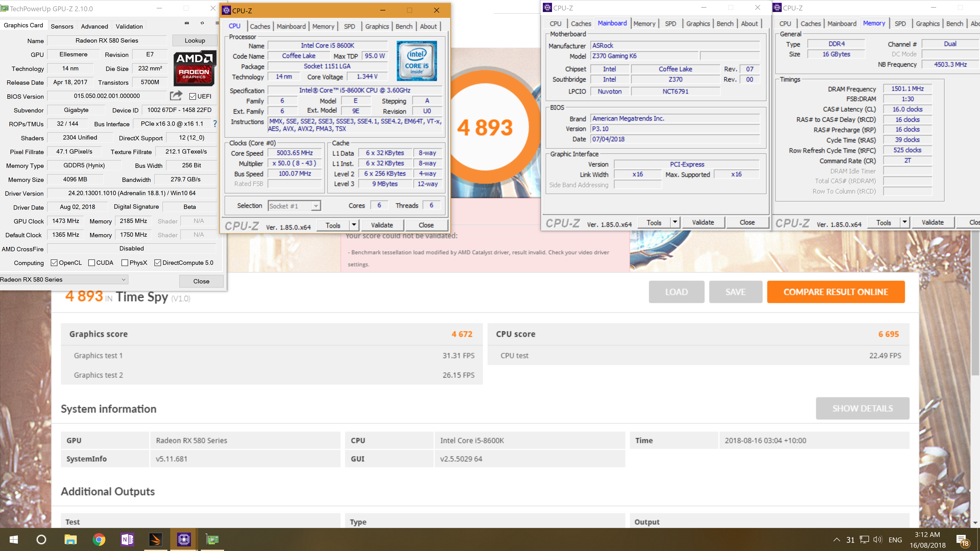
Task: Open the Action Center notifications
Action: [x=962, y=540]
